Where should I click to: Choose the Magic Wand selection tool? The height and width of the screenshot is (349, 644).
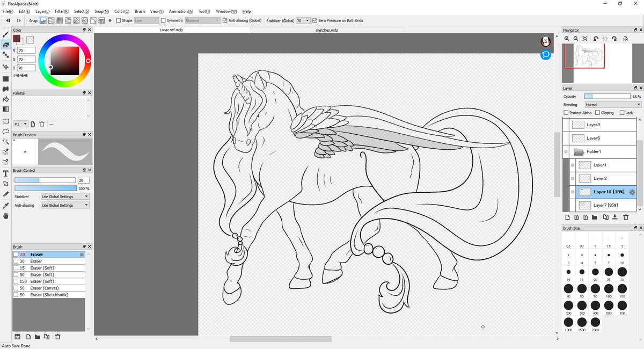click(x=5, y=141)
